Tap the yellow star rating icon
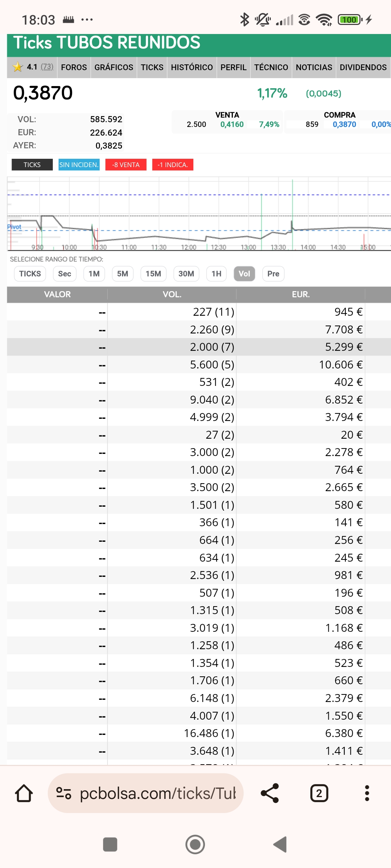The height and width of the screenshot is (868, 391). coord(17,67)
